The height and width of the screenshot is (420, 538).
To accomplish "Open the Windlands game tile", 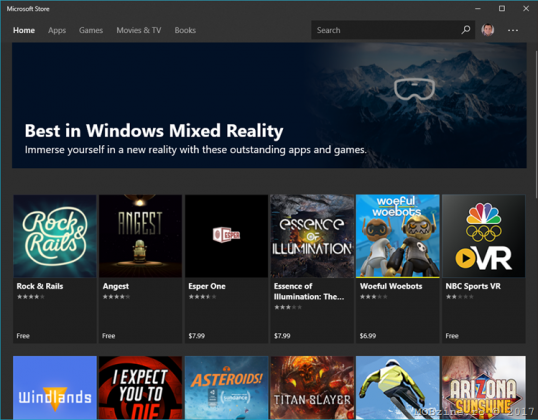I will [55, 387].
